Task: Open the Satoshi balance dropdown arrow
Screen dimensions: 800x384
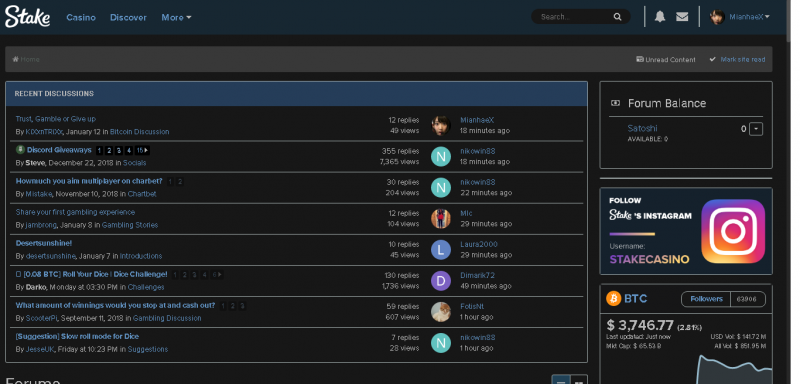Action: click(756, 129)
